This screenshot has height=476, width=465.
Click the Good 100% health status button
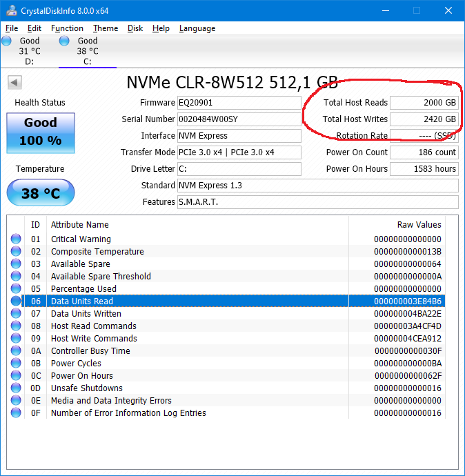click(40, 132)
